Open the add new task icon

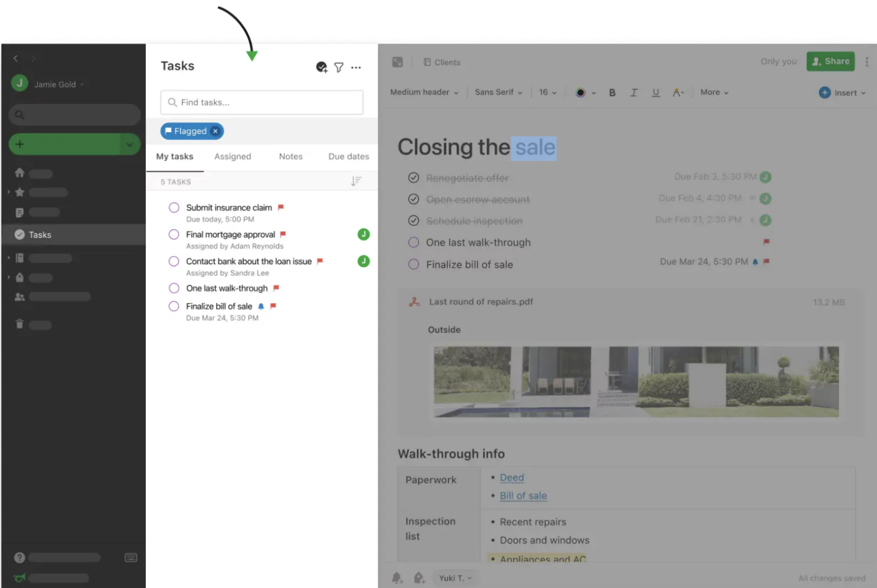pos(321,67)
